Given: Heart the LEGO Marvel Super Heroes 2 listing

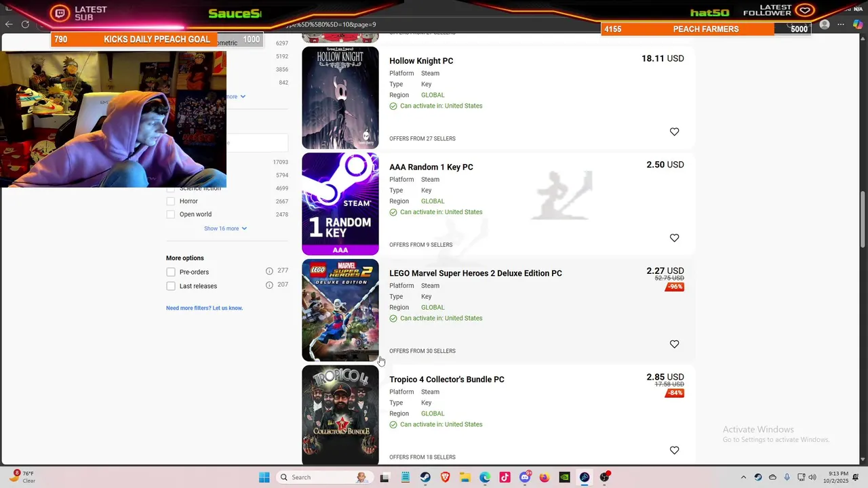Looking at the screenshot, I should [674, 344].
